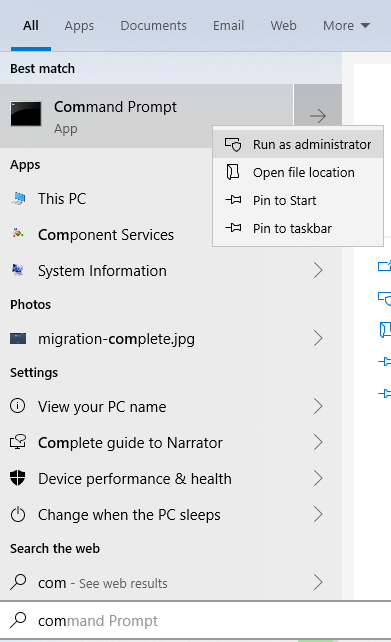Select Pin to taskbar menu entry
The height and width of the screenshot is (642, 391).
[x=298, y=228]
